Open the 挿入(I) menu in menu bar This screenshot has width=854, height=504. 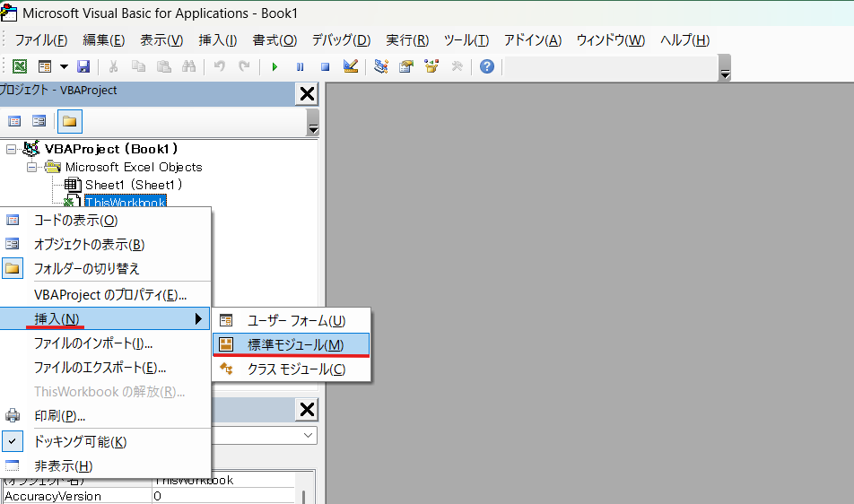(x=218, y=40)
